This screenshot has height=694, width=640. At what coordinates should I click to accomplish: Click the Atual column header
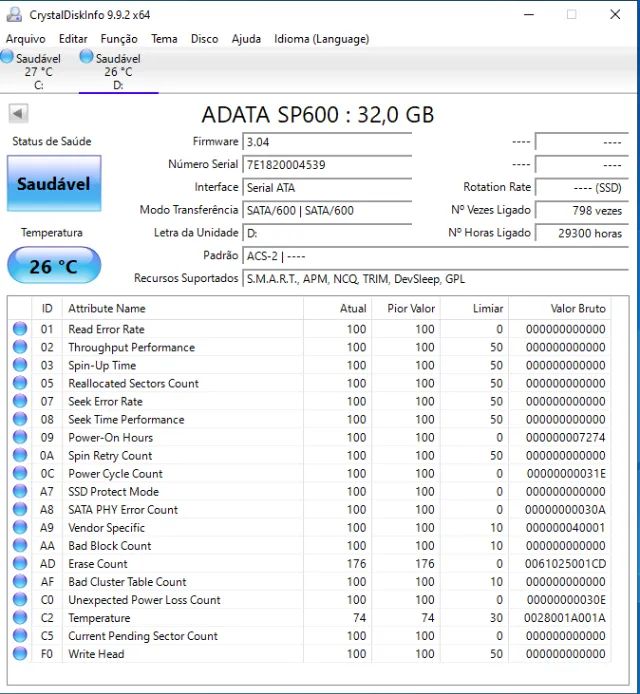pos(338,308)
